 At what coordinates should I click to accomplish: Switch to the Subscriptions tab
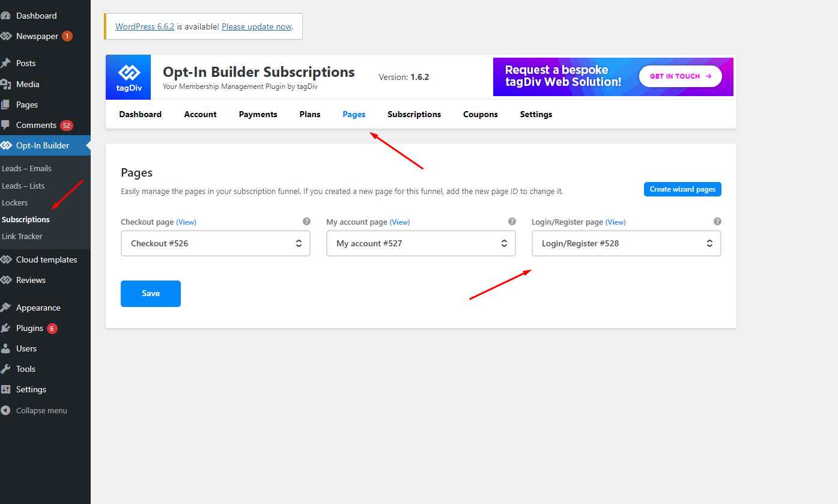tap(414, 114)
